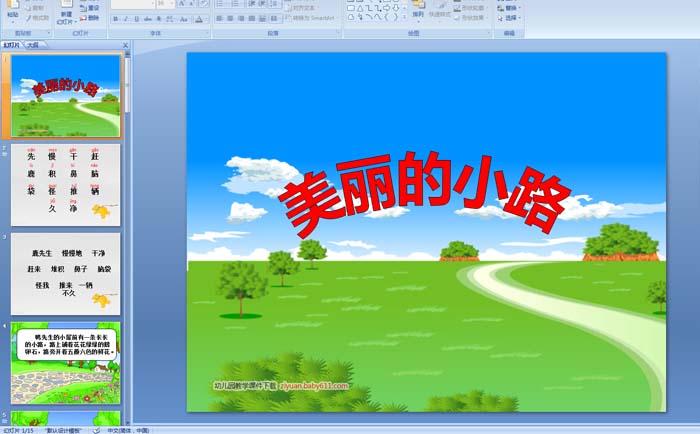Click the 幻灯片 1/15 slide counter in status bar

(x=19, y=430)
